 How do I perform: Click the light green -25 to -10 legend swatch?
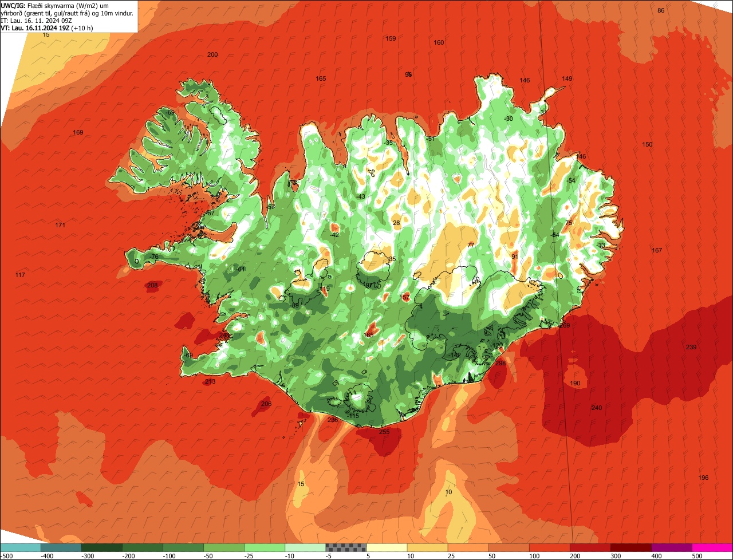pyautogui.click(x=265, y=547)
